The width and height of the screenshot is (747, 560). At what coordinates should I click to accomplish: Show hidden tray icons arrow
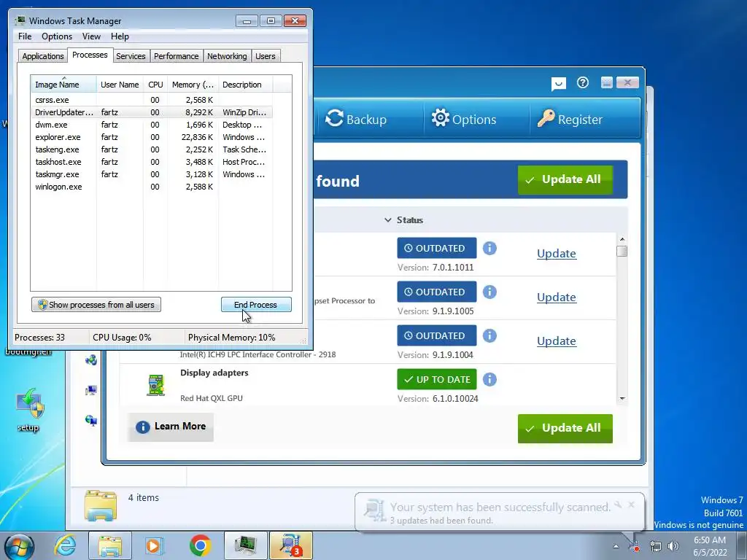pyautogui.click(x=616, y=546)
